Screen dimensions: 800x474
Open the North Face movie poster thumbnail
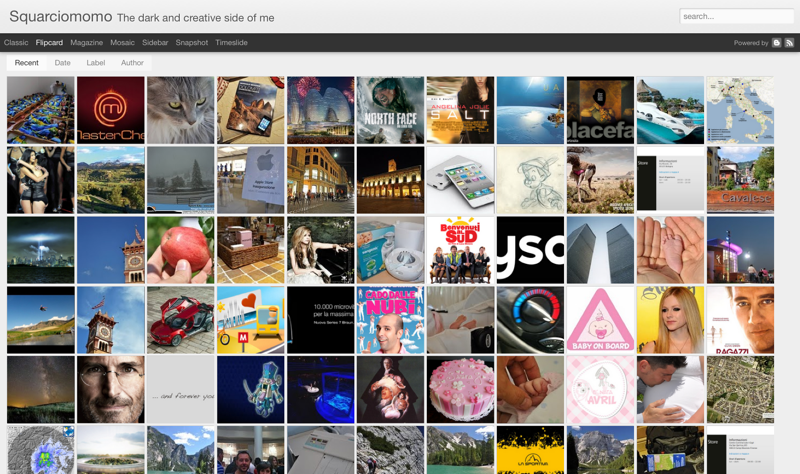tap(390, 110)
